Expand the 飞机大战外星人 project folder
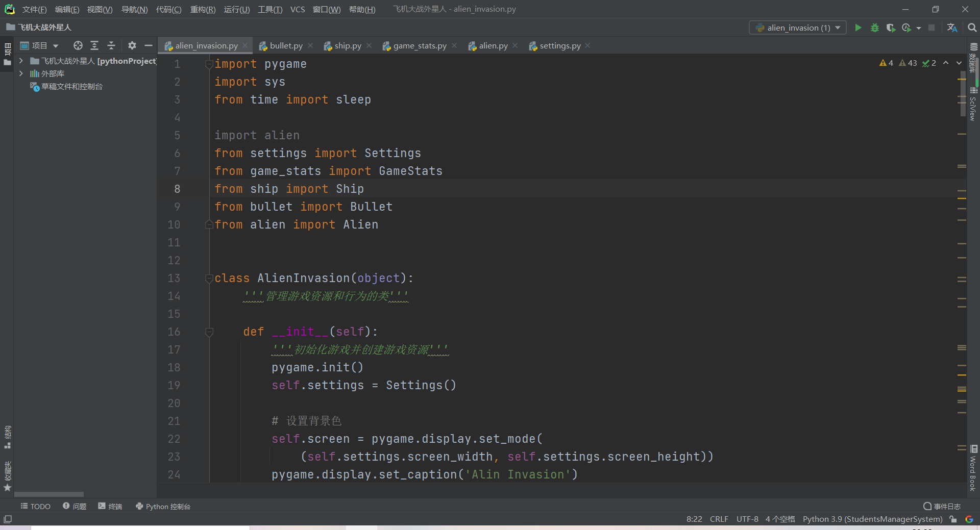Image resolution: width=980 pixels, height=530 pixels. [21, 61]
